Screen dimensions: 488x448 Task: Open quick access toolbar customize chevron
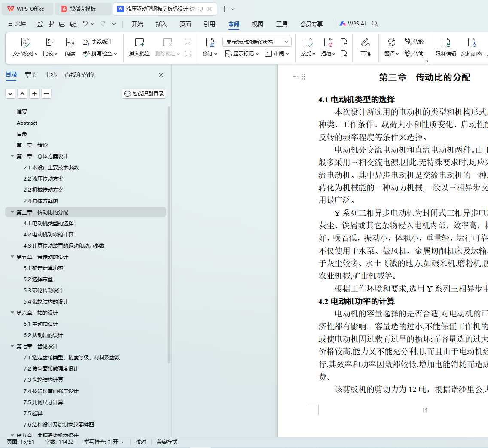click(114, 24)
